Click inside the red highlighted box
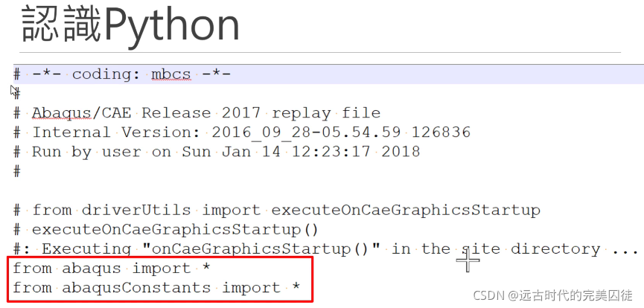 tap(160, 278)
